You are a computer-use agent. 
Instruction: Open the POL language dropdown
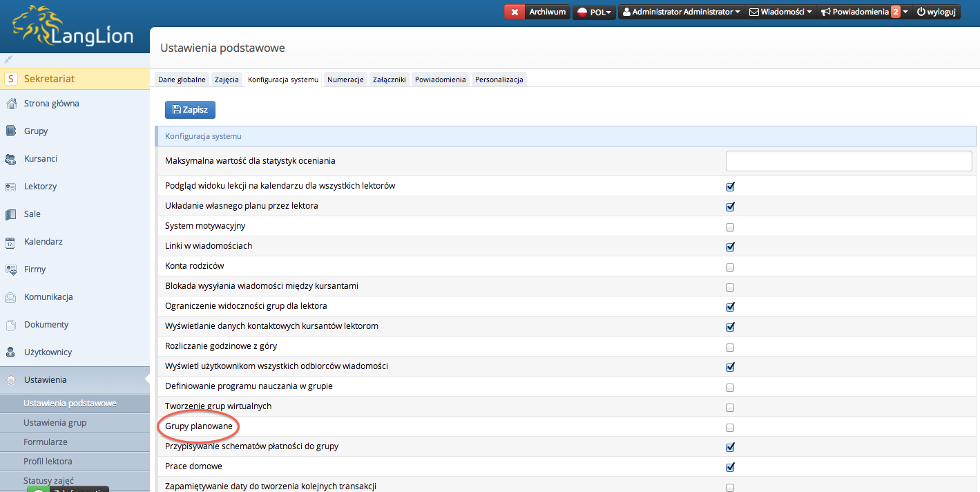(594, 12)
